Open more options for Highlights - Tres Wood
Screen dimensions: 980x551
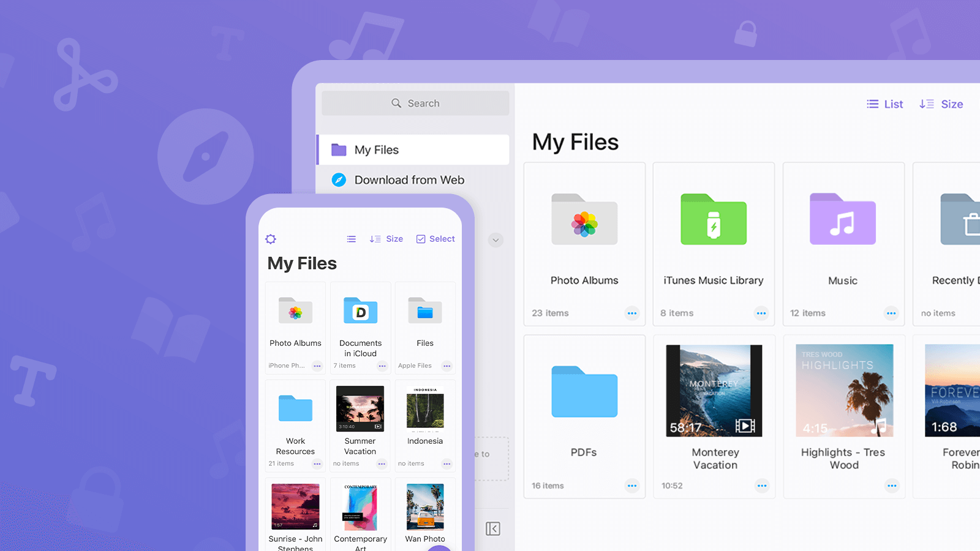pyautogui.click(x=892, y=486)
